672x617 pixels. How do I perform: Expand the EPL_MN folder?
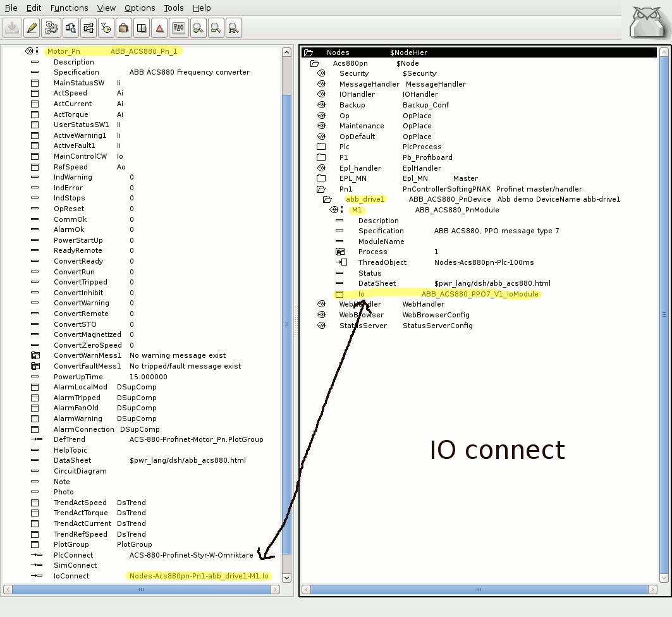(x=321, y=178)
